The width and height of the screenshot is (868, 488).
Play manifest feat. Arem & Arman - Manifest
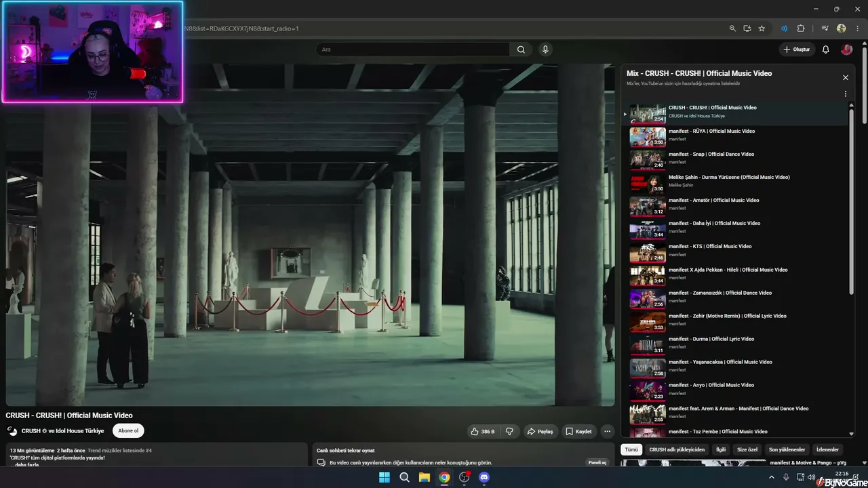pos(734,413)
